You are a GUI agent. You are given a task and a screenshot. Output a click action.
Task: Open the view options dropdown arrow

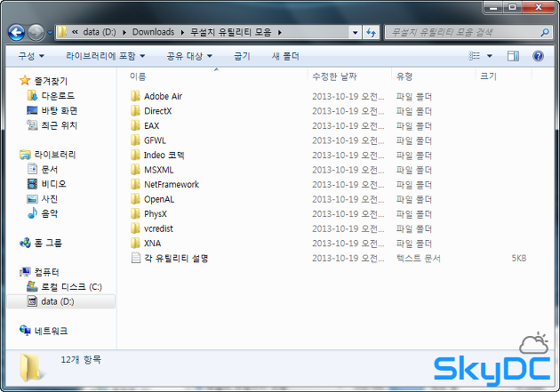[x=490, y=56]
